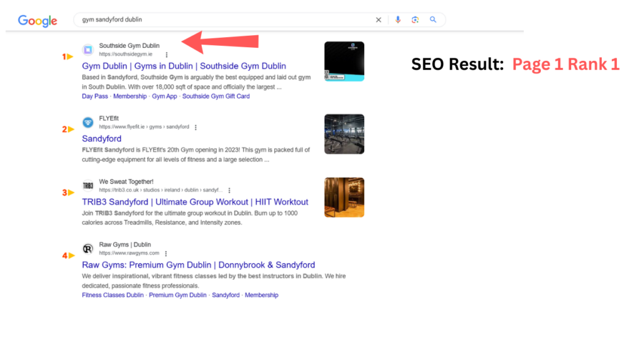This screenshot has height=362, width=644.
Task: Open the three-dot menu for Raw Gyms
Action: pos(165,253)
